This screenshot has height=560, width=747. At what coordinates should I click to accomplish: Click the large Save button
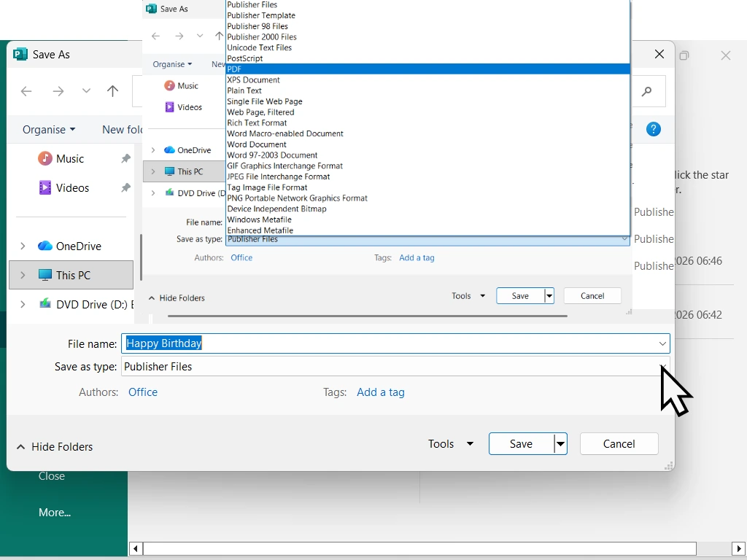coord(521,444)
